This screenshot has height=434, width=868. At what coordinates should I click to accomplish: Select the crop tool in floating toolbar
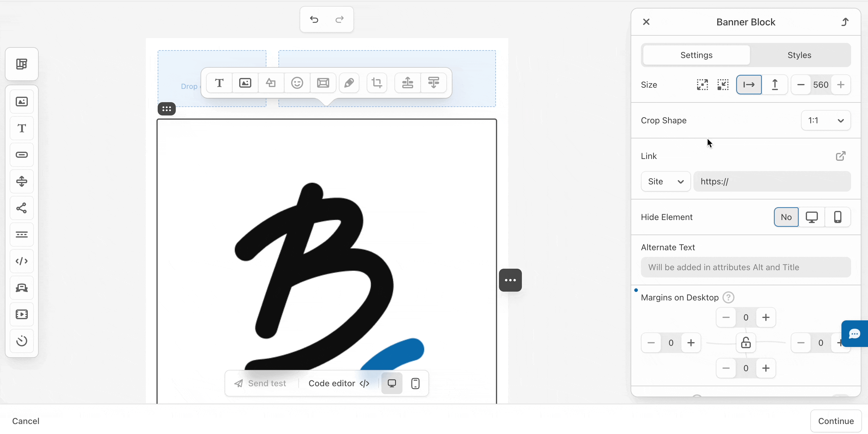coord(377,83)
